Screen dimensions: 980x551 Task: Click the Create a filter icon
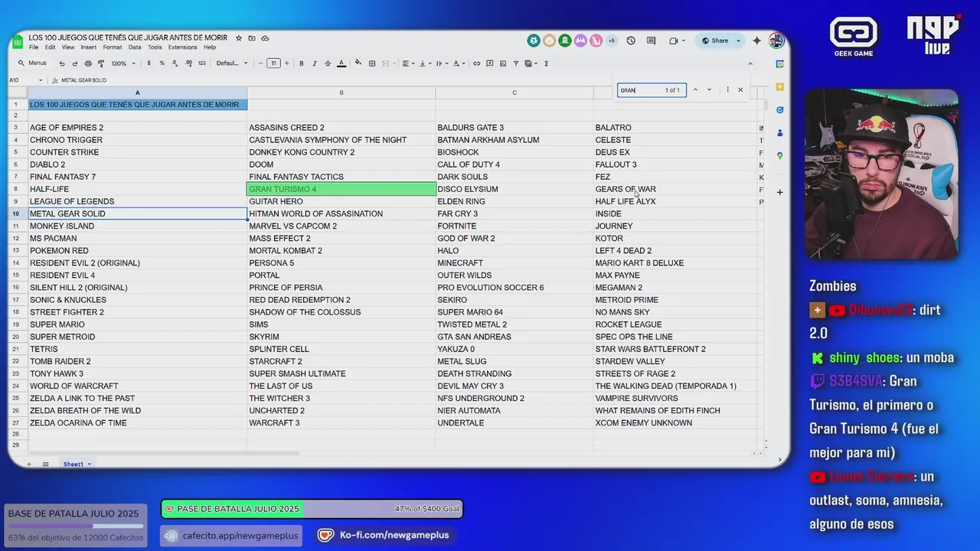click(x=516, y=64)
